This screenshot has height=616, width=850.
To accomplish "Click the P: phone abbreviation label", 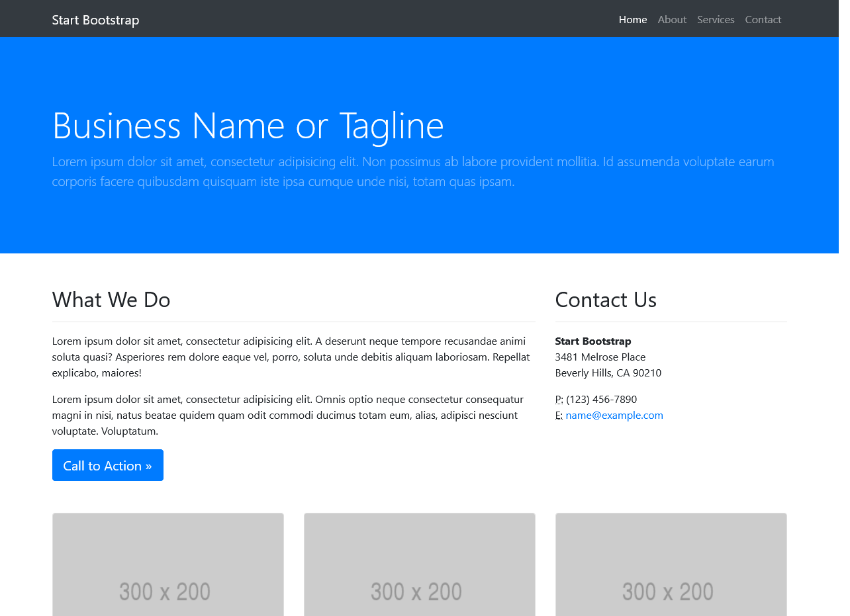I will 559,399.
